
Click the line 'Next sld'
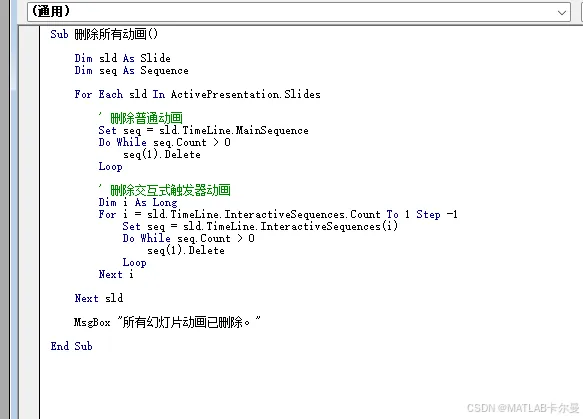[99, 298]
